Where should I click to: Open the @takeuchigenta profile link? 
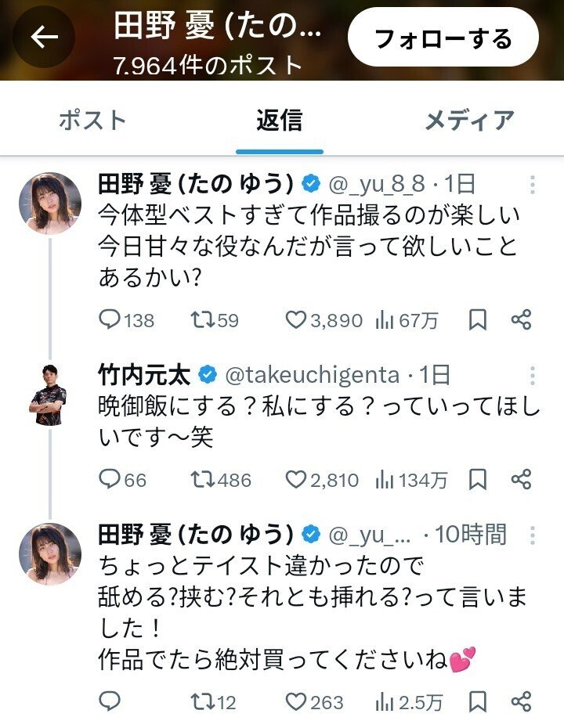tap(312, 375)
